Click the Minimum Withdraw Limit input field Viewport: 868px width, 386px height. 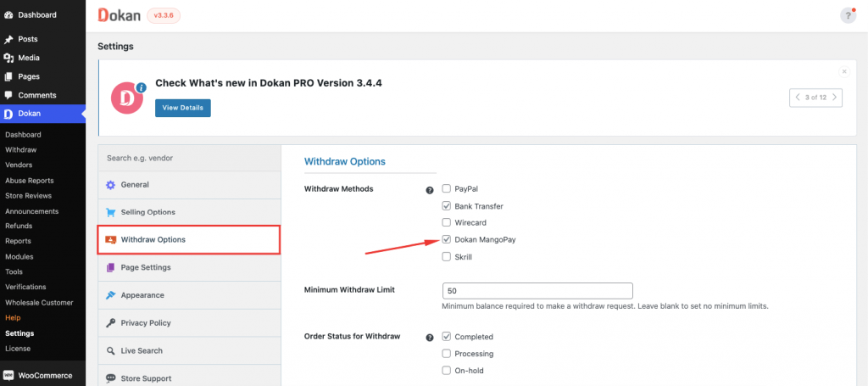(537, 291)
